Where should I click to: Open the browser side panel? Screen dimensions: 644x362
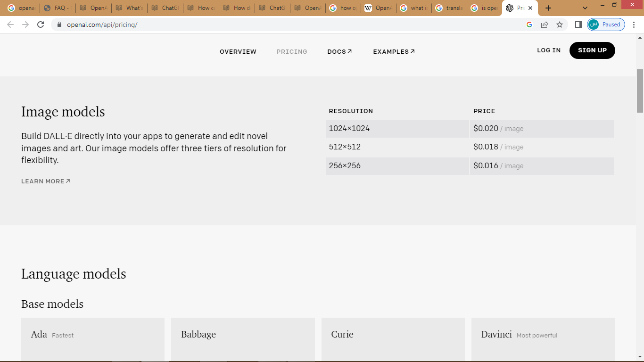[x=578, y=25]
